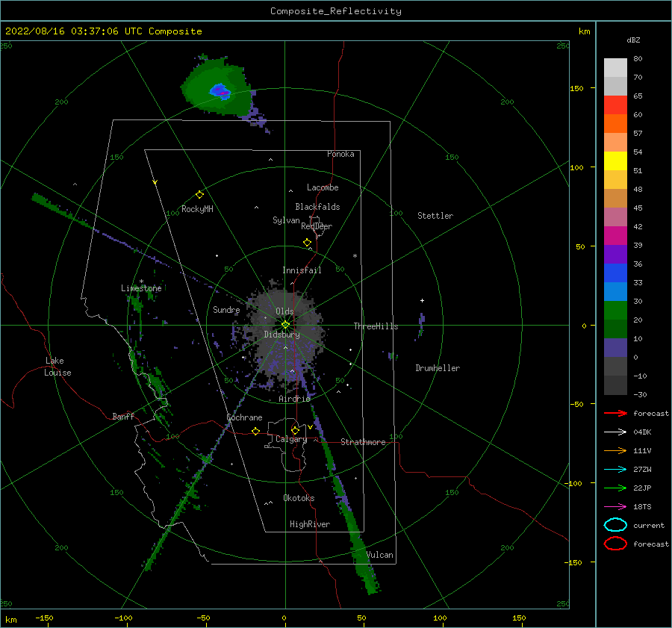Select the red forecast ellipse legend icon
Viewport: 672px width, 628px height.
[x=615, y=544]
